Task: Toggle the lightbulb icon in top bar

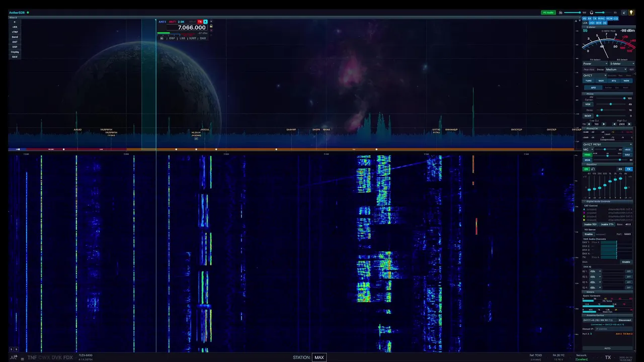Action: pyautogui.click(x=631, y=13)
